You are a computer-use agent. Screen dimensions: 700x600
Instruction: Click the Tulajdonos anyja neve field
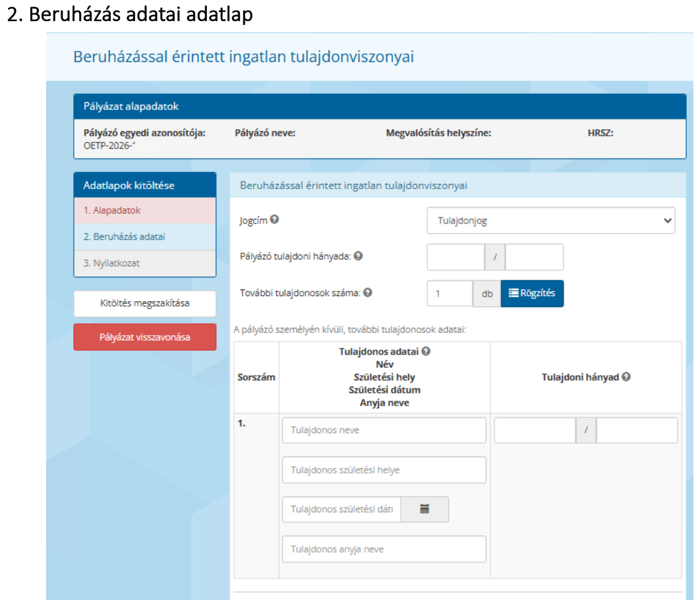[384, 549]
